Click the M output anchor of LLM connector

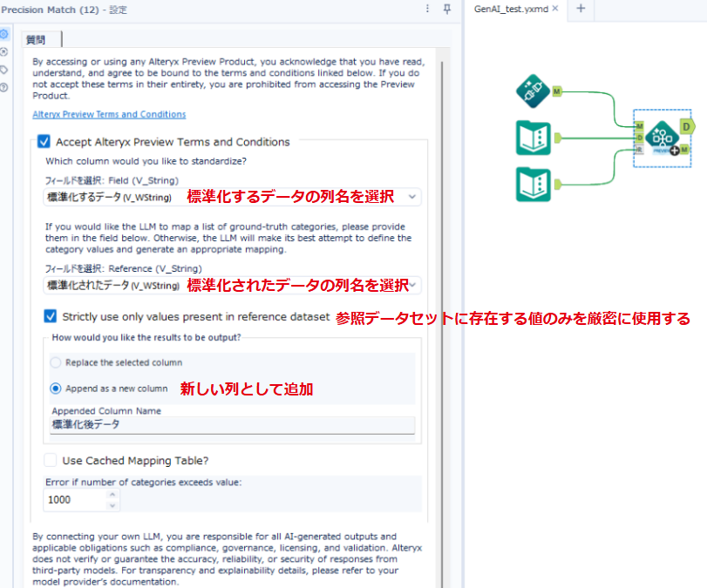pyautogui.click(x=557, y=91)
